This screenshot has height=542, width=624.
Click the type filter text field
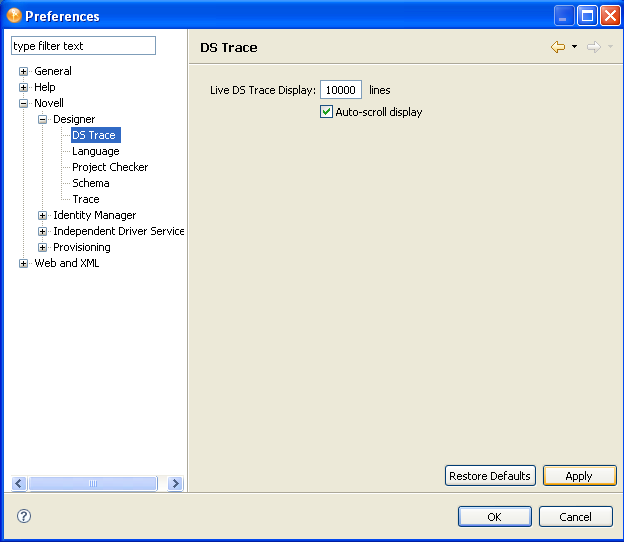point(83,46)
